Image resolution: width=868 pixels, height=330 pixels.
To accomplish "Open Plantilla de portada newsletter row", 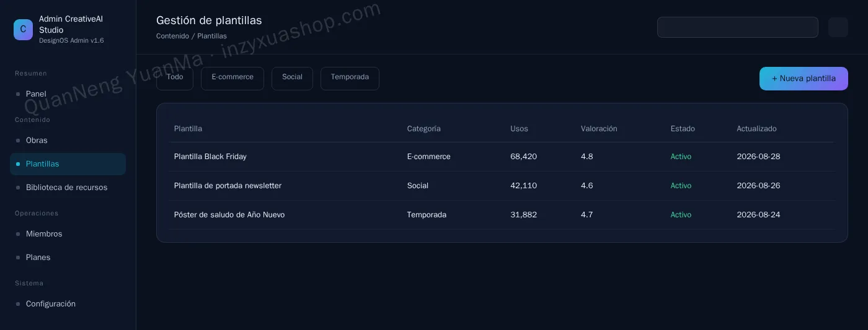I will click(x=502, y=186).
